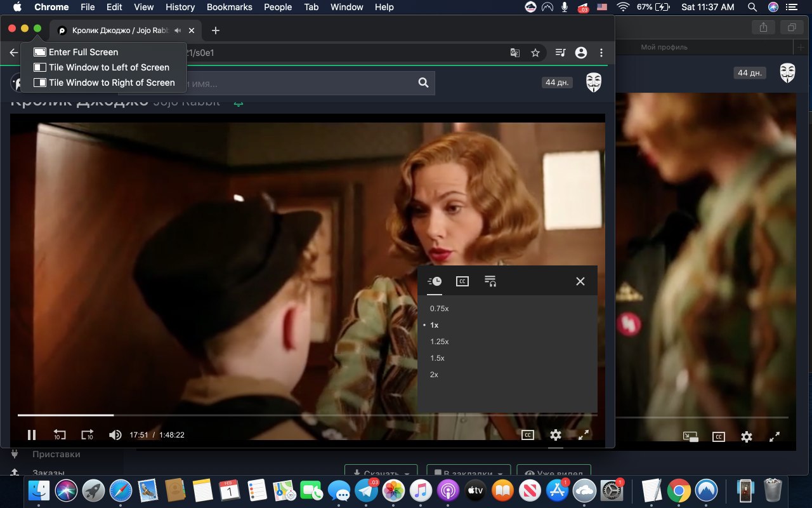This screenshot has width=812, height=508.
Task: Click the Safari show tabs icon
Action: (x=792, y=27)
